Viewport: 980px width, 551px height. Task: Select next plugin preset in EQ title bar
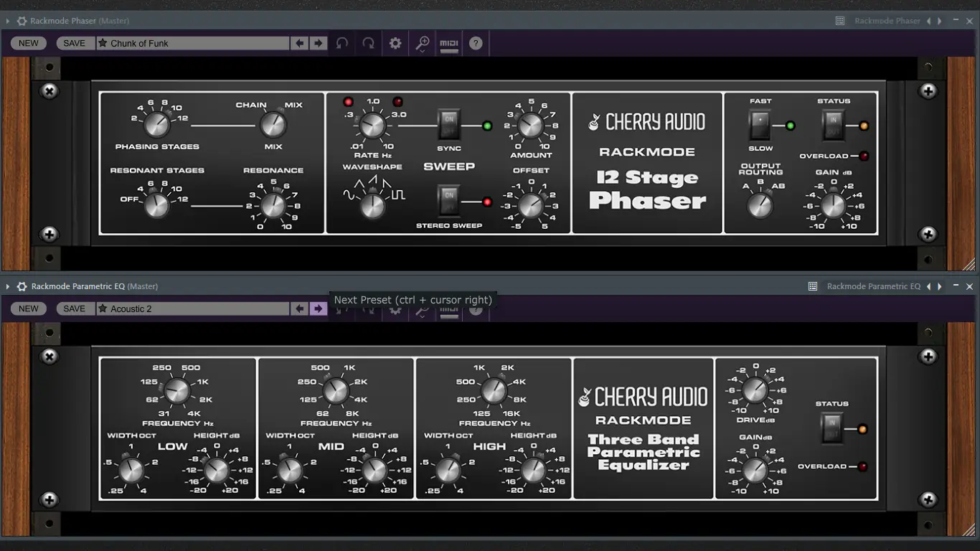tap(940, 287)
